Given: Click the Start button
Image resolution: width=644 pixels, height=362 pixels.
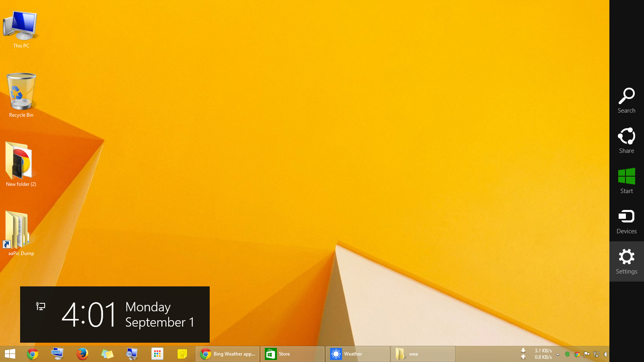Looking at the screenshot, I should tap(9, 354).
